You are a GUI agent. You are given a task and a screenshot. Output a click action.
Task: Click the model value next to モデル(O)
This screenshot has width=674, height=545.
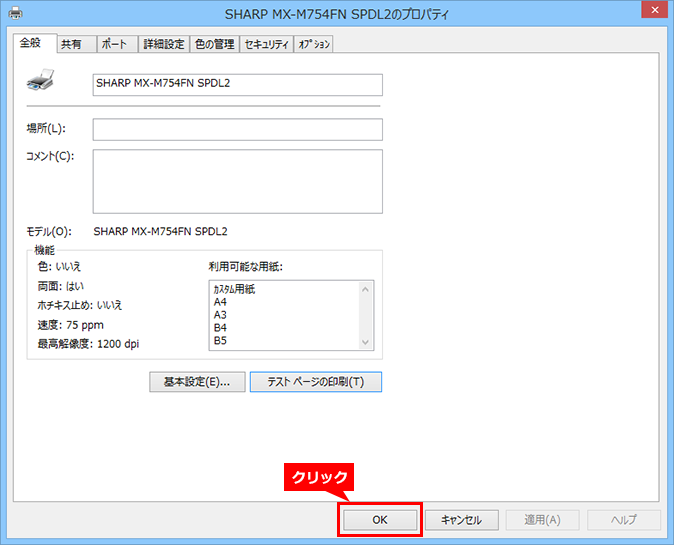[x=160, y=231]
